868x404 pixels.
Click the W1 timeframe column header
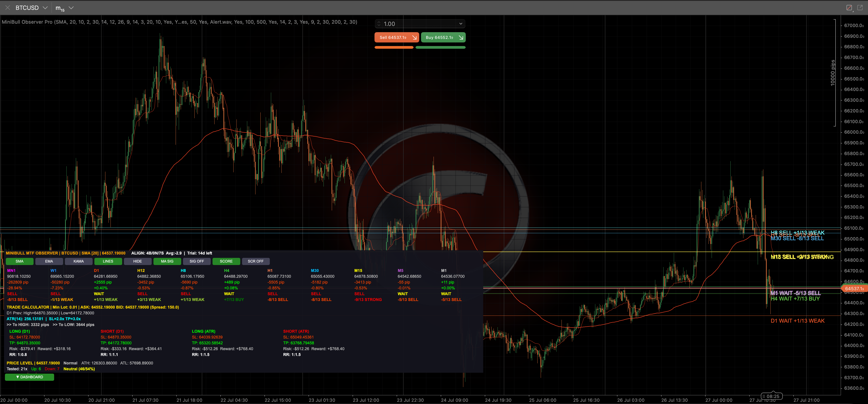53,271
